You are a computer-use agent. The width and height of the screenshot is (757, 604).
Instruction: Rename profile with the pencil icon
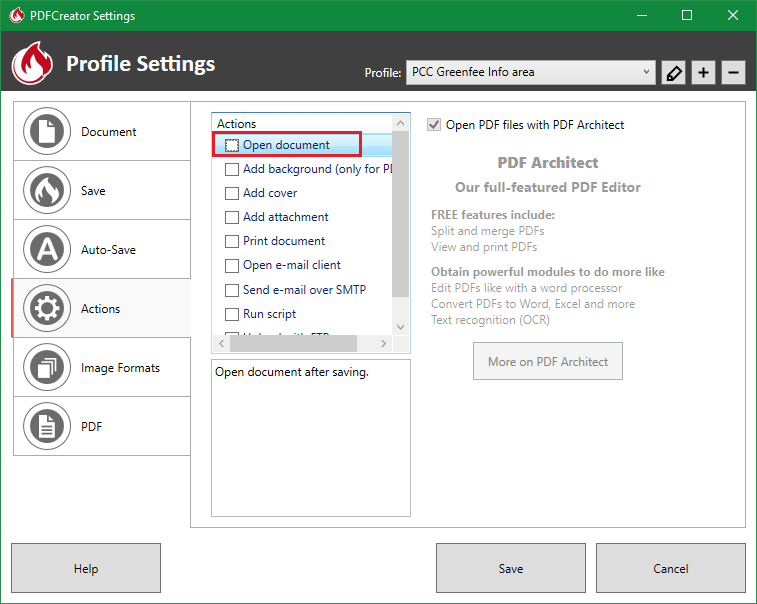click(x=673, y=73)
